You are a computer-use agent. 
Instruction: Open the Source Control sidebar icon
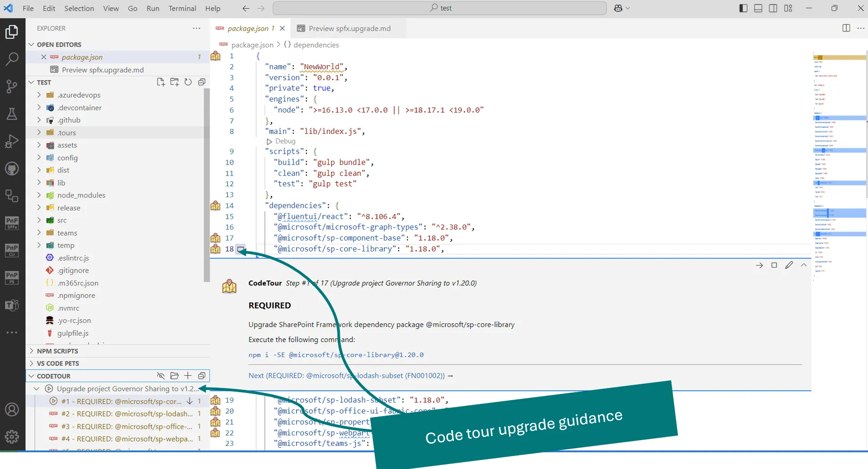pyautogui.click(x=11, y=87)
